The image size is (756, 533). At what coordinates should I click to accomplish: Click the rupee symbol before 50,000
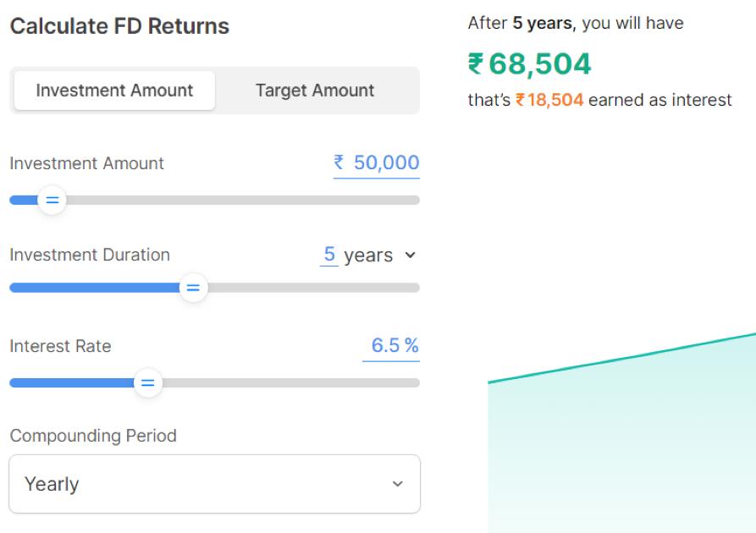click(339, 162)
